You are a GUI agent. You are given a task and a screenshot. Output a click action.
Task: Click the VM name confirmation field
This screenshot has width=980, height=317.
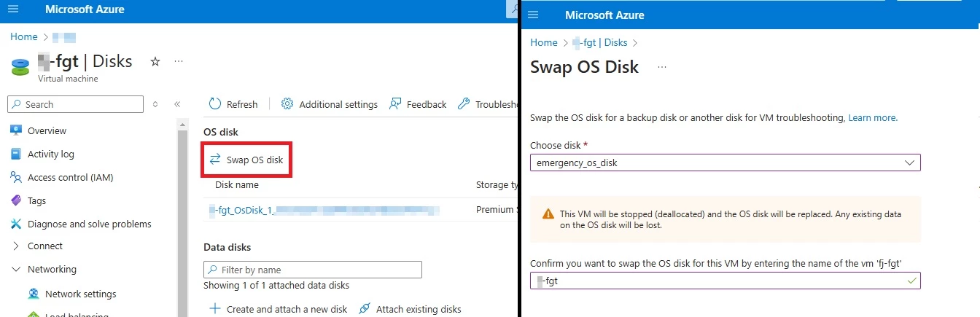[726, 281]
